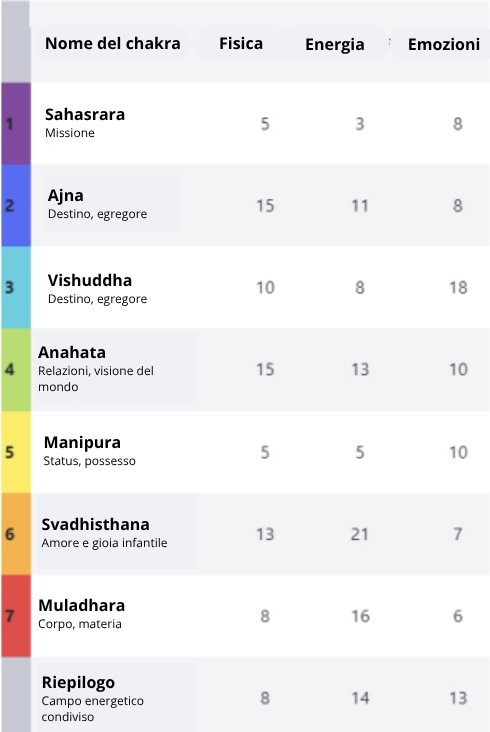Click the orange Svadhisthana color block
The image size is (490, 732).
[x=16, y=534]
